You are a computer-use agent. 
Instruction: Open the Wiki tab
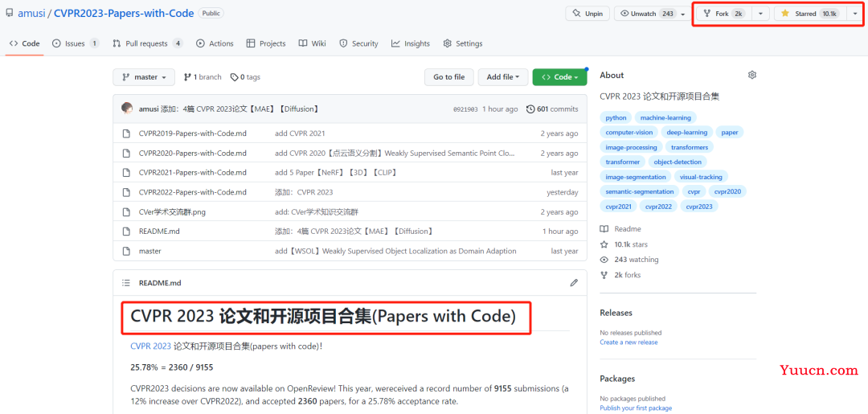tap(312, 43)
